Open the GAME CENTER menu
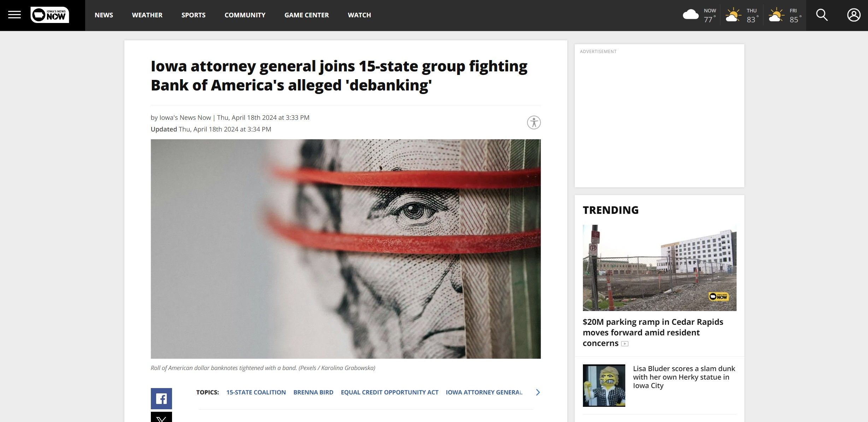Screen dimensions: 868x422 coord(307,15)
